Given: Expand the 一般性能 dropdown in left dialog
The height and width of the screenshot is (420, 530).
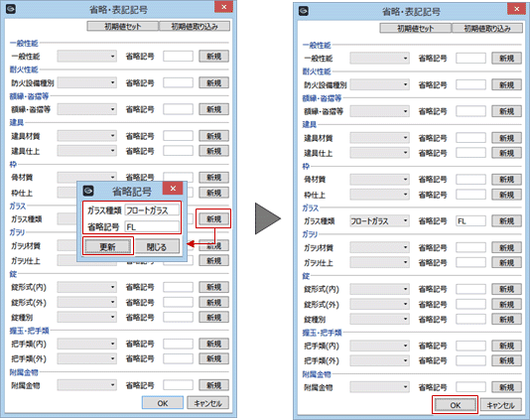Looking at the screenshot, I should pyautogui.click(x=87, y=57).
